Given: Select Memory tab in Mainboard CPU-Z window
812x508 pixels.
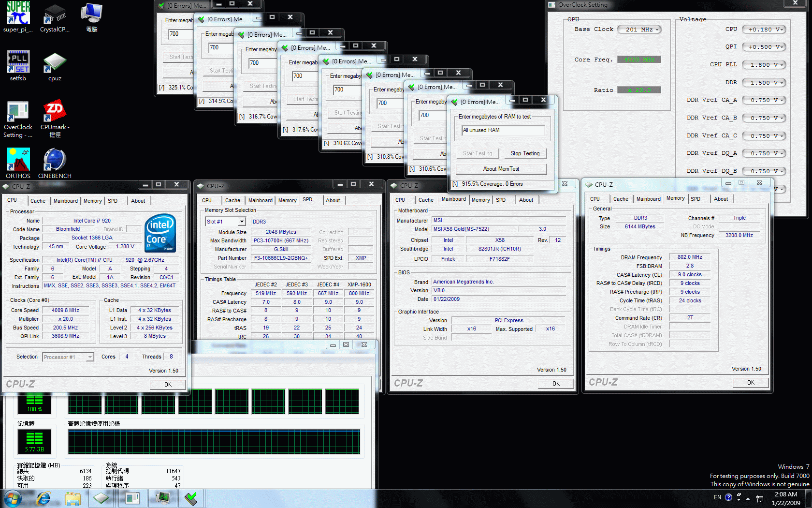Looking at the screenshot, I should [480, 200].
